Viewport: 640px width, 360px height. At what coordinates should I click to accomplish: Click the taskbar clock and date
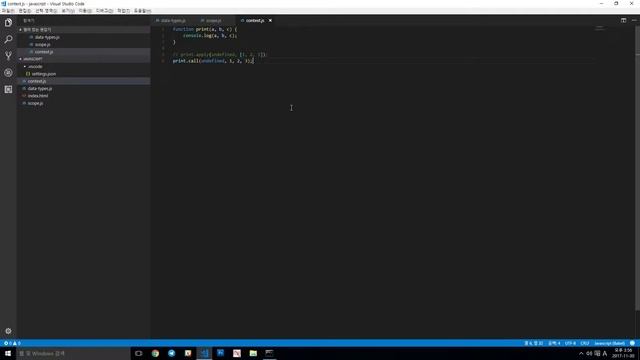pyautogui.click(x=624, y=353)
